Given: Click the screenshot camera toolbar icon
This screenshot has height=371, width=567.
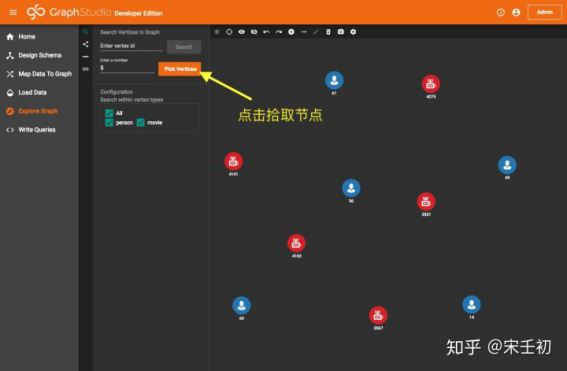Looking at the screenshot, I should 341,32.
